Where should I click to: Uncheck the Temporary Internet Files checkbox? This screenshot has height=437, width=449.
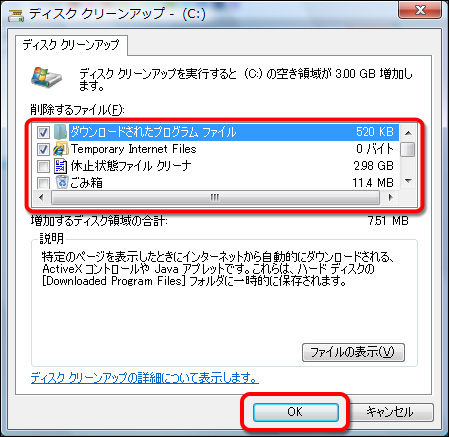point(43,149)
